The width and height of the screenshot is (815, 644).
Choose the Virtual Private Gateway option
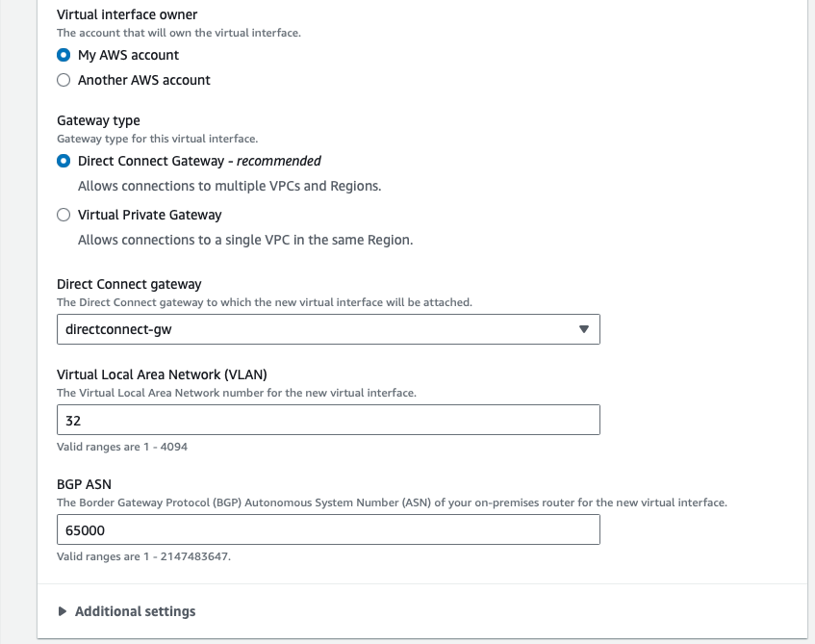pyautogui.click(x=64, y=215)
